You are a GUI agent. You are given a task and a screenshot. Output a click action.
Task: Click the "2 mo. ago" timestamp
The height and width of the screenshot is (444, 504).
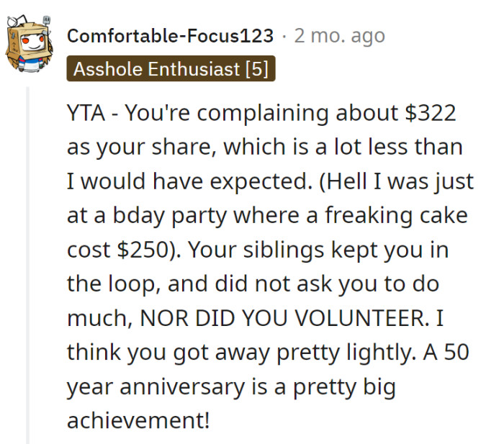[339, 35]
